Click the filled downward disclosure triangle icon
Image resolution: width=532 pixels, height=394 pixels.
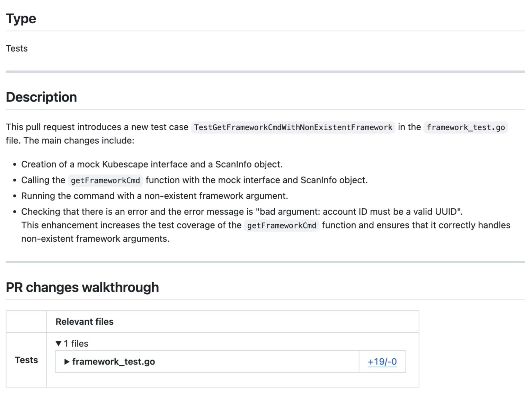[x=59, y=343]
